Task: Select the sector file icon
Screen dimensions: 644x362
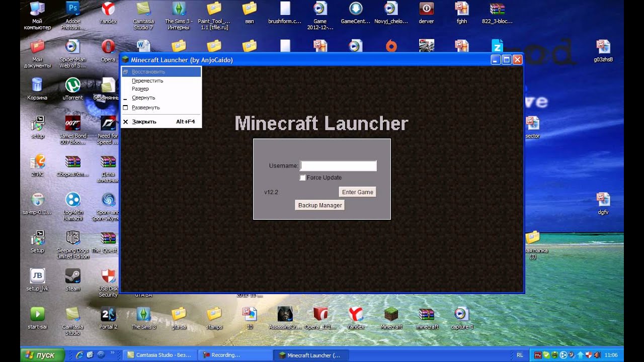Action: (x=532, y=127)
